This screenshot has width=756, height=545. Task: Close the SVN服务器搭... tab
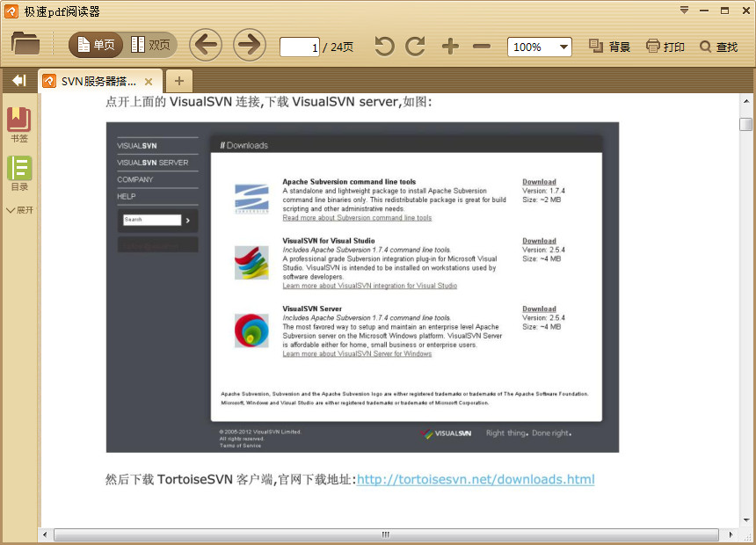pyautogui.click(x=149, y=82)
